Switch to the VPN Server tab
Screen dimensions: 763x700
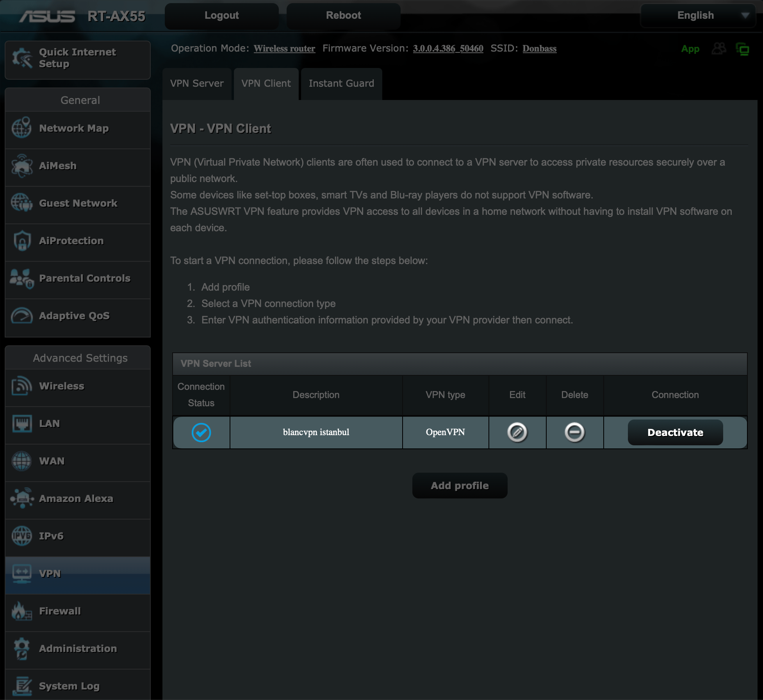(197, 84)
